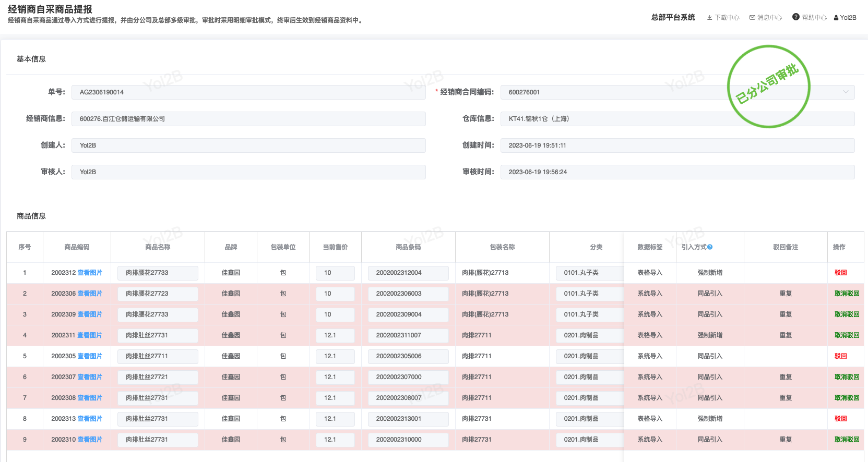Cancel rejection for product 2002310

tap(846, 440)
